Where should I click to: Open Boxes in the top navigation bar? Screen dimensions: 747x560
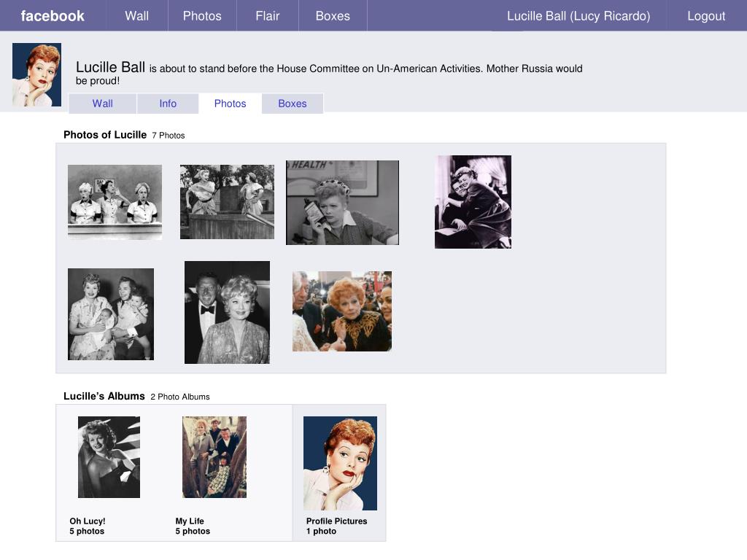(333, 16)
